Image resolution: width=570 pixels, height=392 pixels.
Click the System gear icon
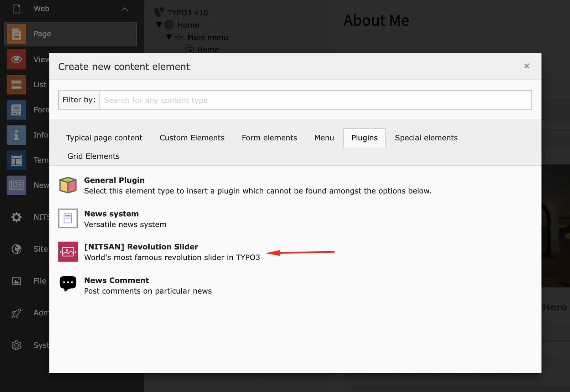(16, 345)
